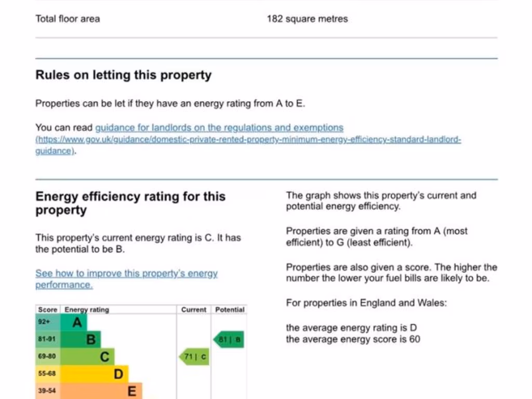The width and height of the screenshot is (532, 399).
Task: Click the 92+ score cell
Action: (x=47, y=323)
